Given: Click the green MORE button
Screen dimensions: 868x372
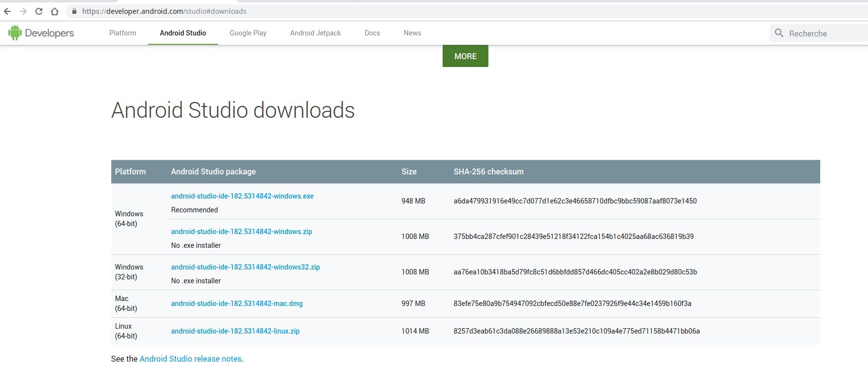Looking at the screenshot, I should 465,56.
